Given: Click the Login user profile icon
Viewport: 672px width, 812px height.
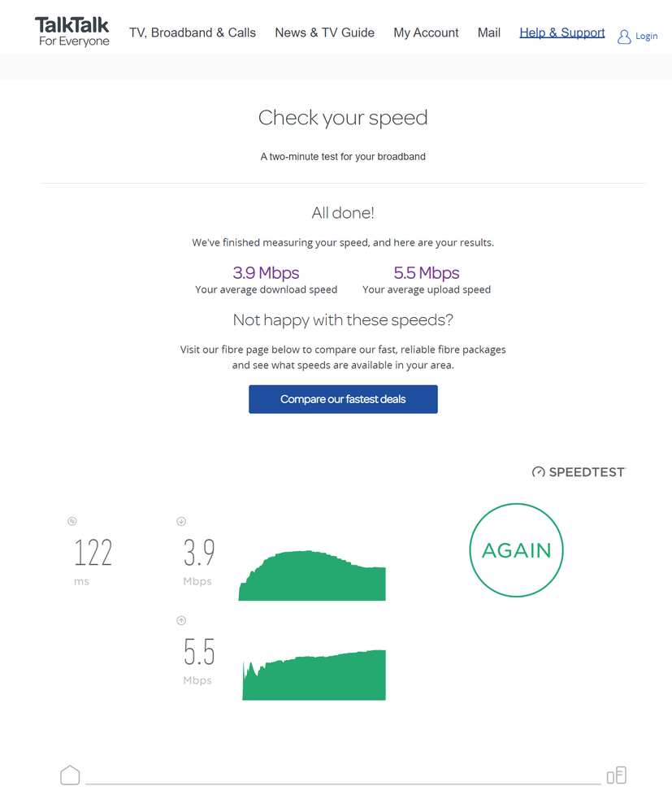Looking at the screenshot, I should pos(624,37).
